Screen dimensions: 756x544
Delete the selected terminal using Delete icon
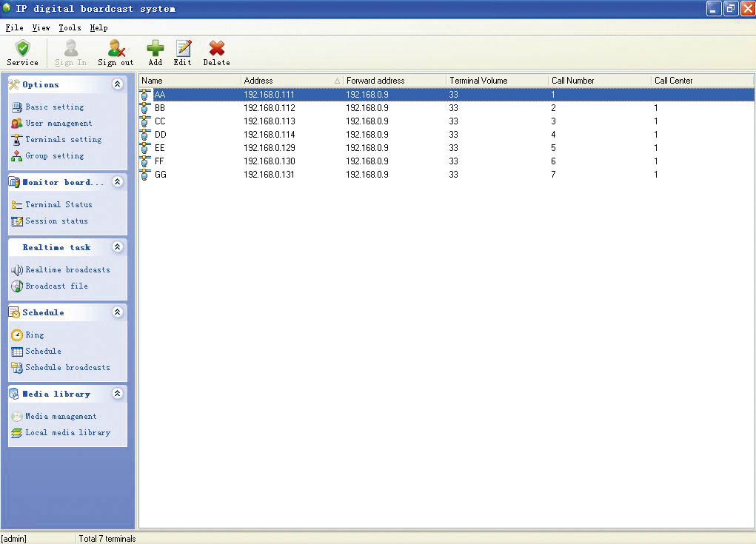click(216, 49)
